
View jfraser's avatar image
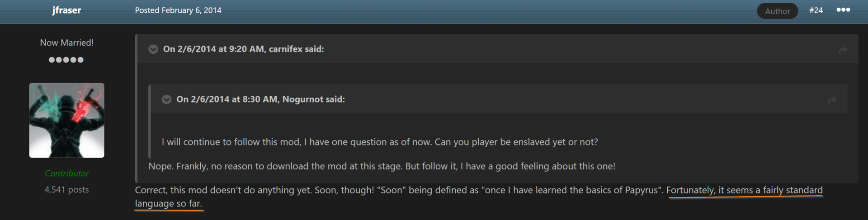point(67,120)
